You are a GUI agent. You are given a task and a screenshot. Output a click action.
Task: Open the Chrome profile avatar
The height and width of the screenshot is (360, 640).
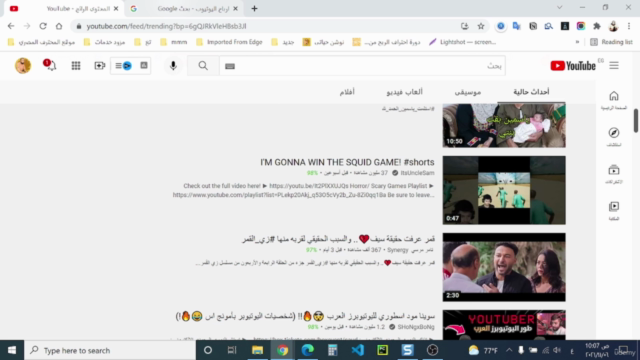pos(613,26)
